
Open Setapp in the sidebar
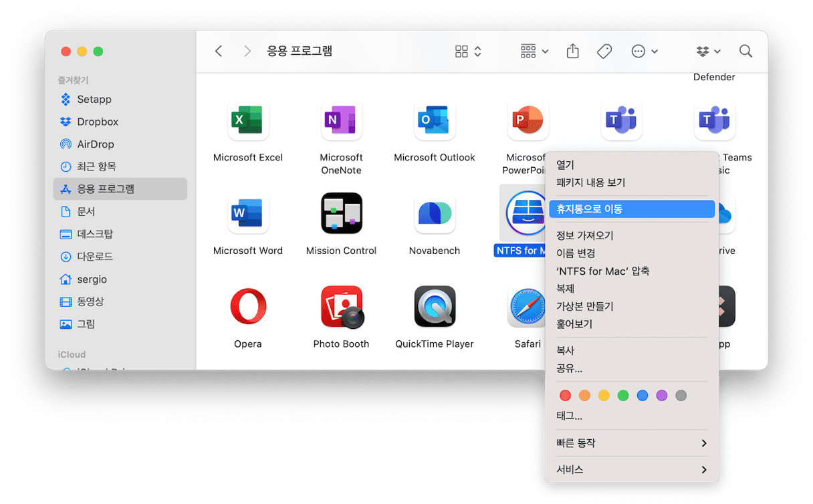120,100
